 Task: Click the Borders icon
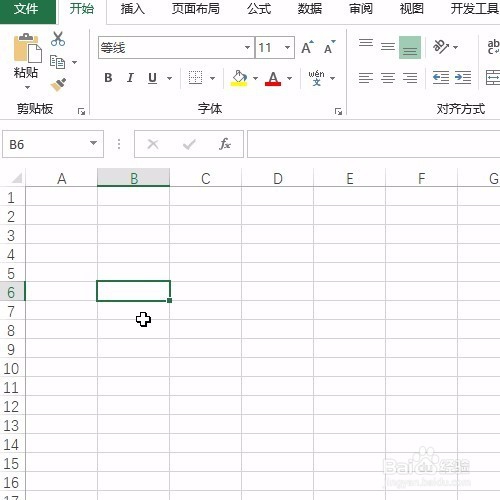pyautogui.click(x=195, y=78)
